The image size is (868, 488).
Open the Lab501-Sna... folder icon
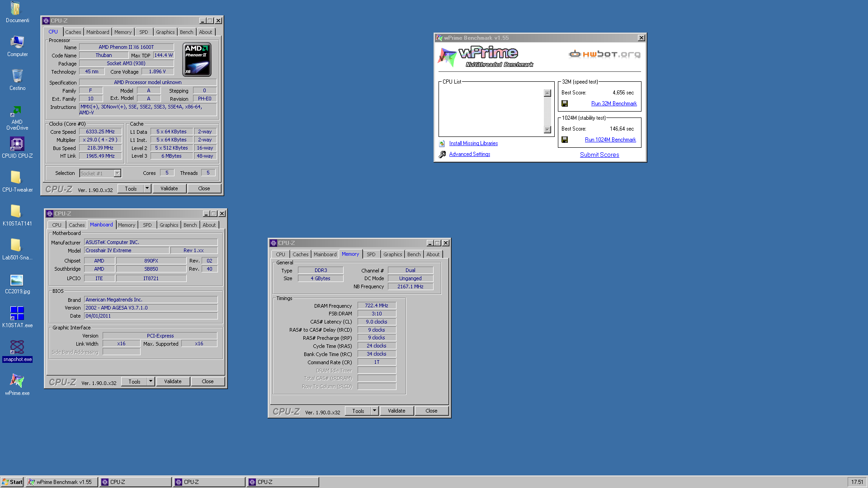point(17,249)
